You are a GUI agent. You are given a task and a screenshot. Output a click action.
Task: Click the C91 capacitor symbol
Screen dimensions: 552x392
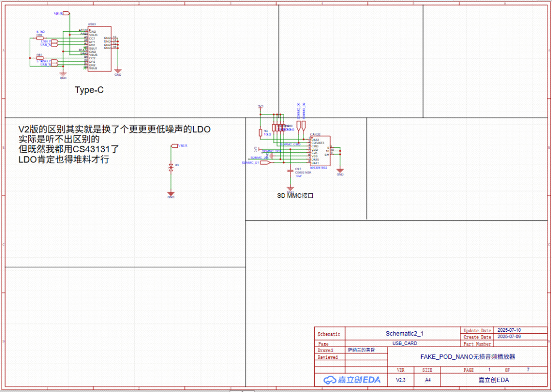click(290, 169)
